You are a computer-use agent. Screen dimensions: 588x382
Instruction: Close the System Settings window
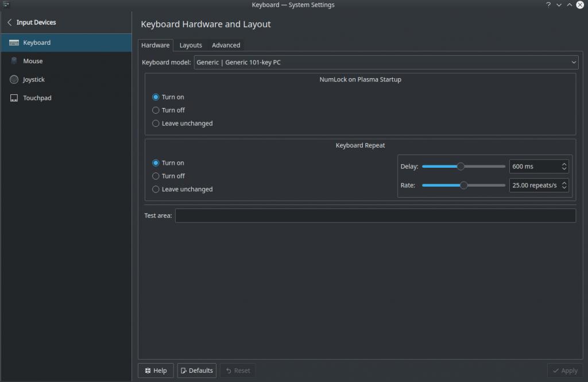580,5
